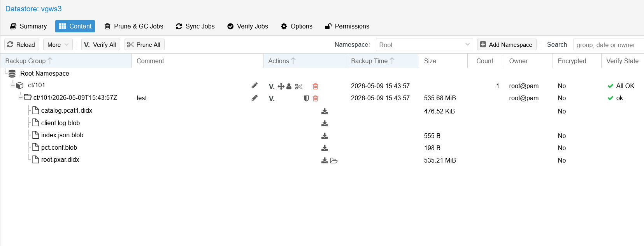Verify the ct/101 backup group
Screen dimensions: 644x246
pyautogui.click(x=272, y=87)
